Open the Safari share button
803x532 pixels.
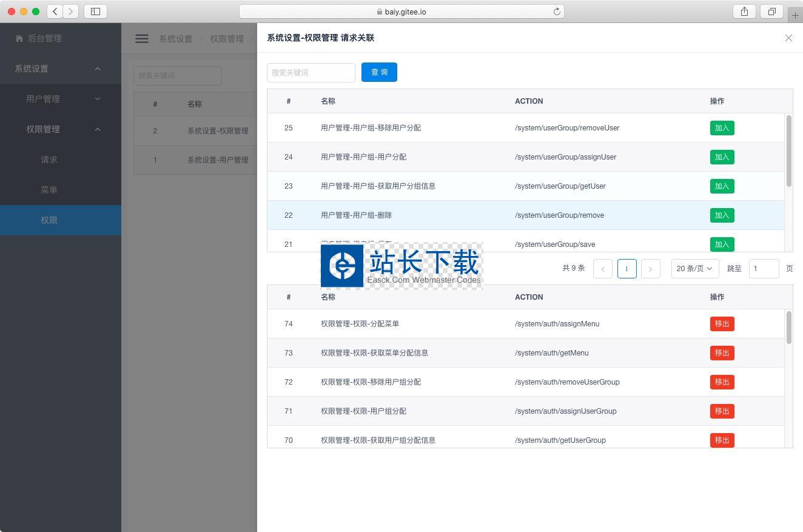(x=744, y=11)
